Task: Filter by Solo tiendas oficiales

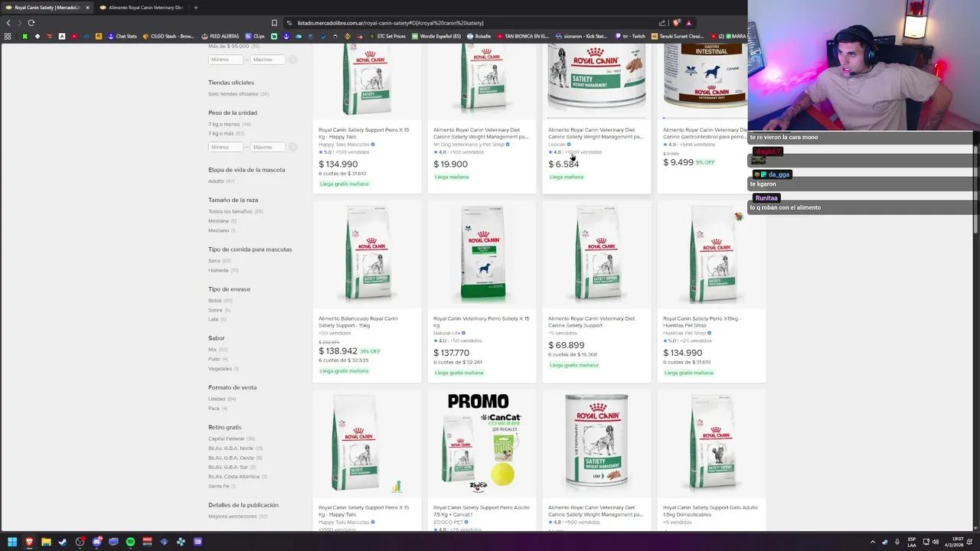Action: click(233, 94)
